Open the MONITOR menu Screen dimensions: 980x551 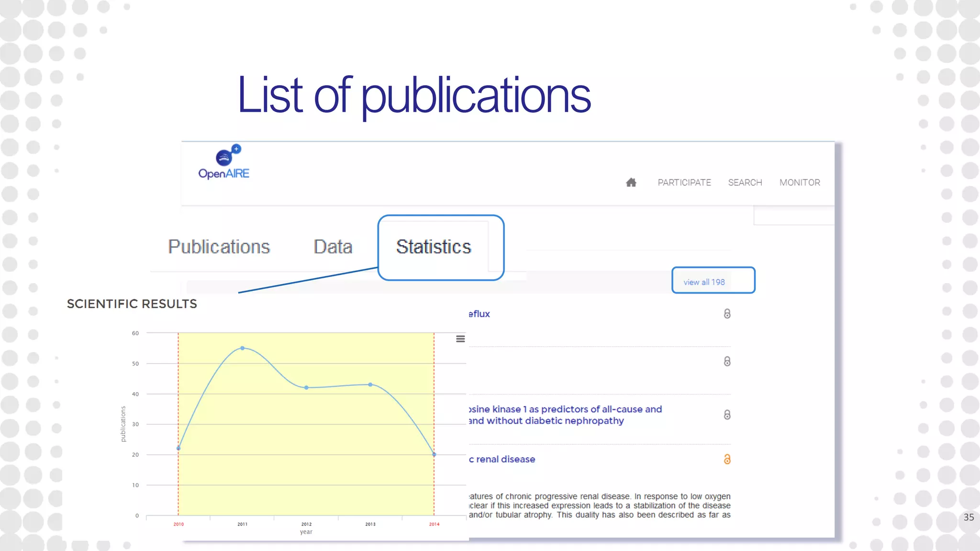[800, 183]
